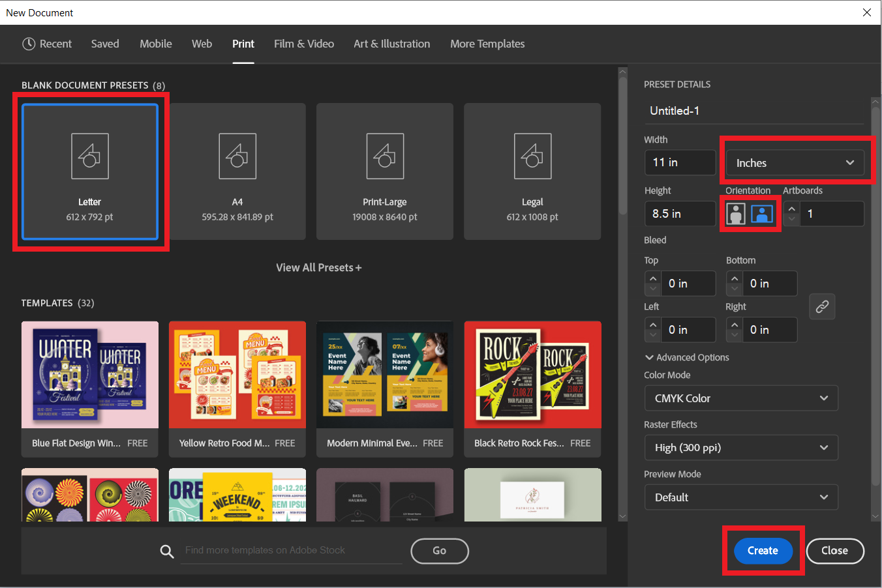Screen dimensions: 882x588
Task: Open the Modern Minimal Event template
Action: pos(385,389)
